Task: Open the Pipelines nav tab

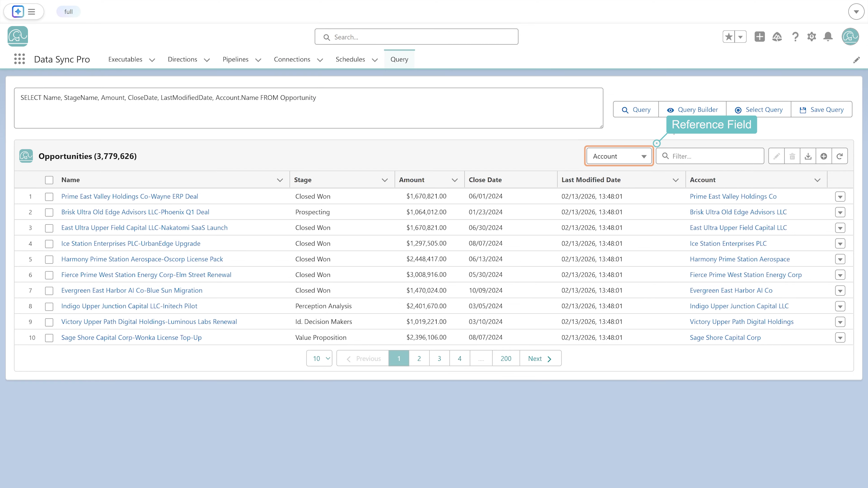Action: pyautogui.click(x=235, y=59)
